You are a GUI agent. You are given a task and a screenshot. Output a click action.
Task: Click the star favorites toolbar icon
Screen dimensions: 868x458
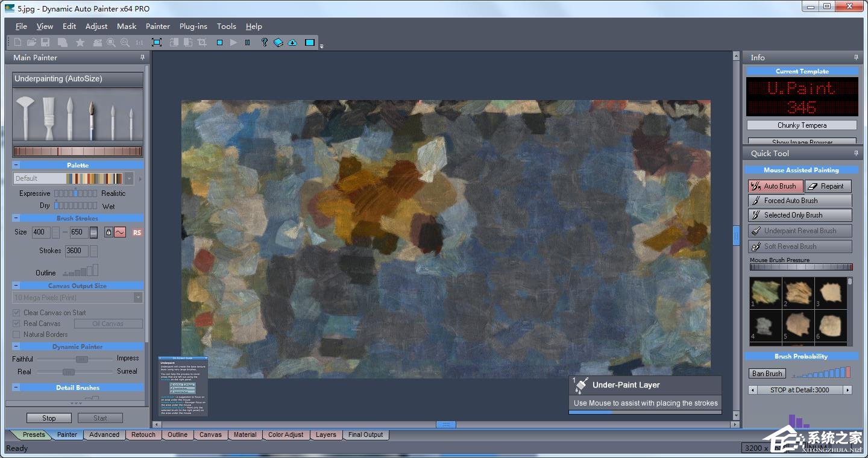pyautogui.click(x=80, y=42)
